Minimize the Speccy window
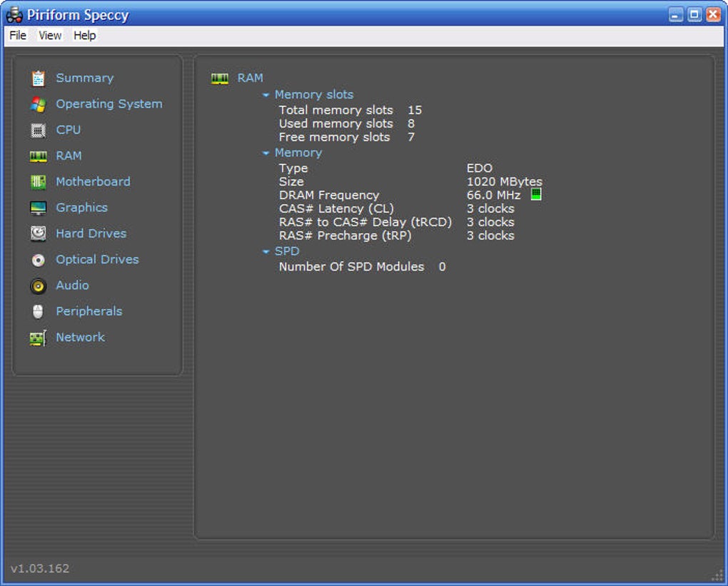 click(675, 15)
